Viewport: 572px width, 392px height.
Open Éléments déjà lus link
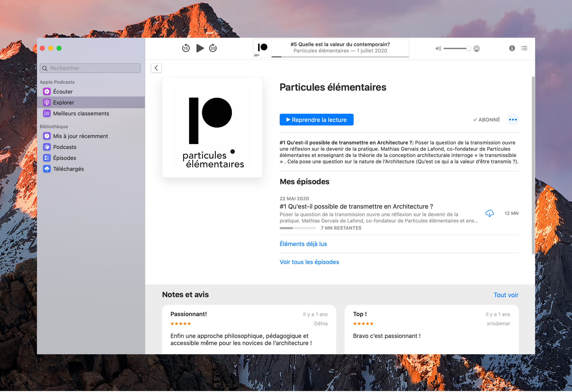tap(303, 244)
